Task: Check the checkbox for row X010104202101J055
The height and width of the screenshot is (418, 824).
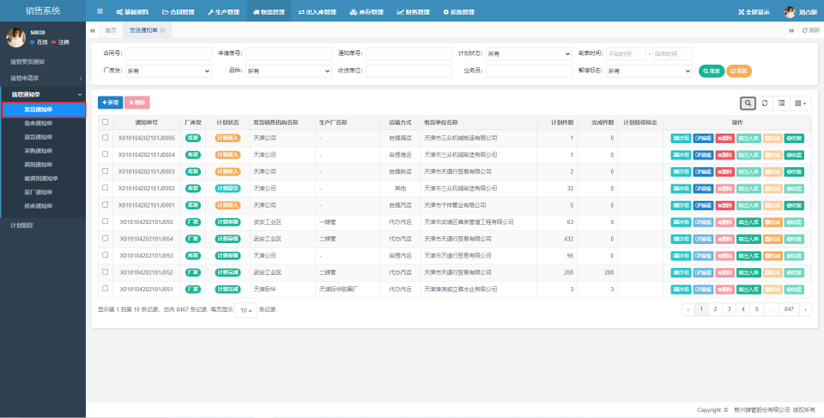Action: (x=105, y=221)
